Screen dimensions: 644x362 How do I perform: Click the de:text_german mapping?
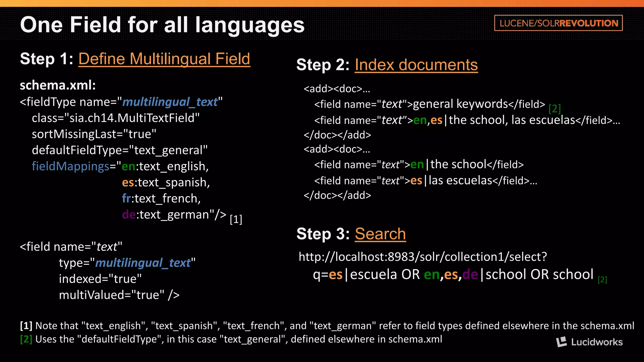tap(174, 215)
